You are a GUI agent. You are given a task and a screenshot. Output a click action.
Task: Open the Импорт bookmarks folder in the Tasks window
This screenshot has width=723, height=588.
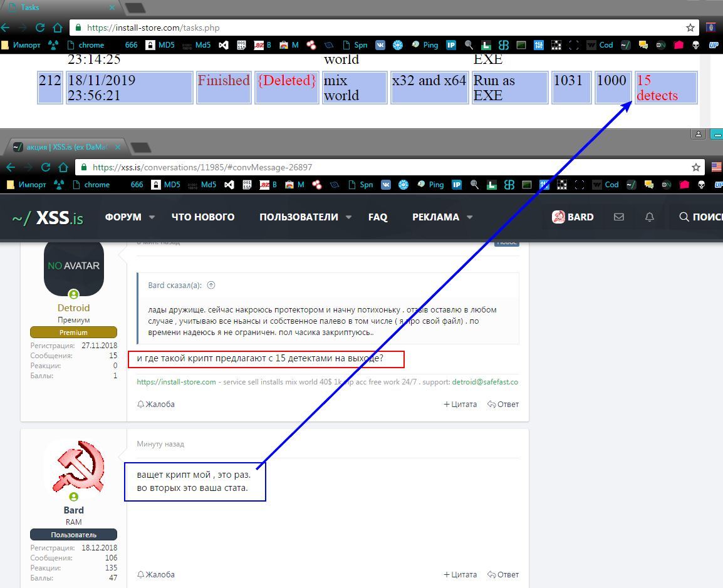21,45
